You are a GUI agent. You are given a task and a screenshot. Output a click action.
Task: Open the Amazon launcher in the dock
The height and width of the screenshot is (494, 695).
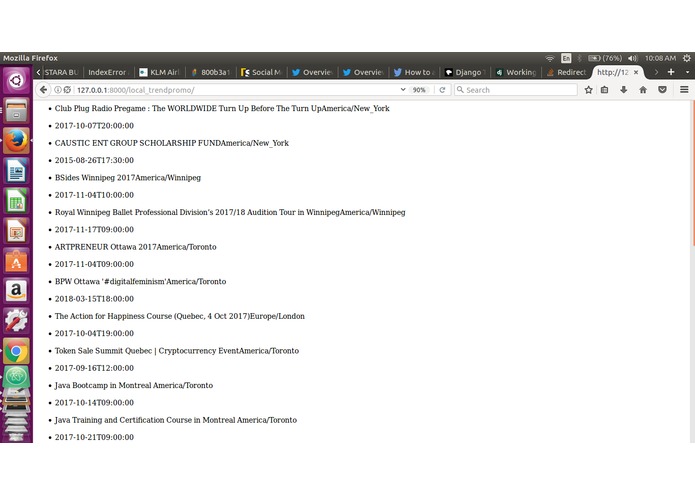pos(16,291)
